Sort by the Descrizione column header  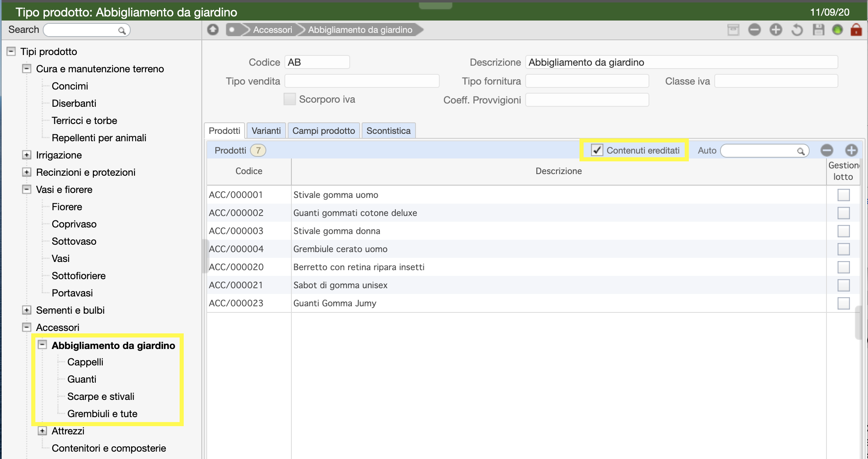tap(559, 171)
